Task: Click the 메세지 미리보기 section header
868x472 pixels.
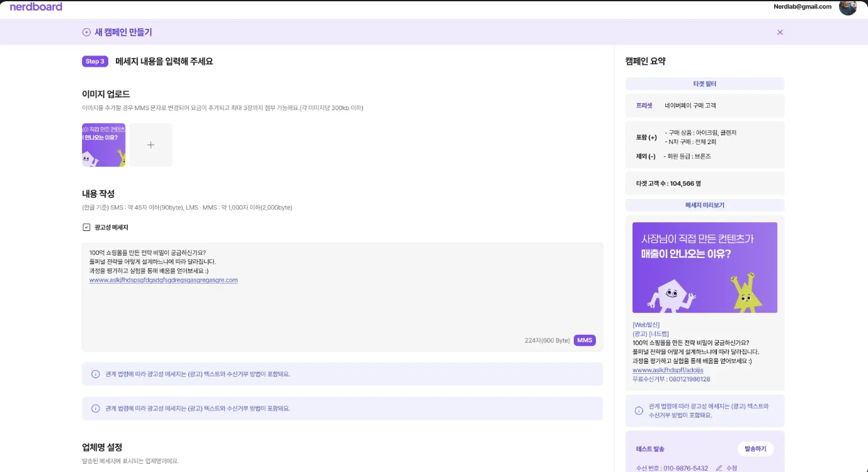Action: pos(704,205)
